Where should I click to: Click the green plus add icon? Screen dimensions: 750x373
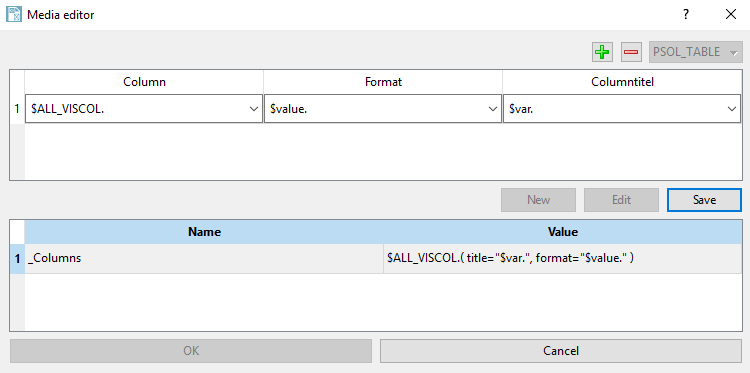coord(602,52)
